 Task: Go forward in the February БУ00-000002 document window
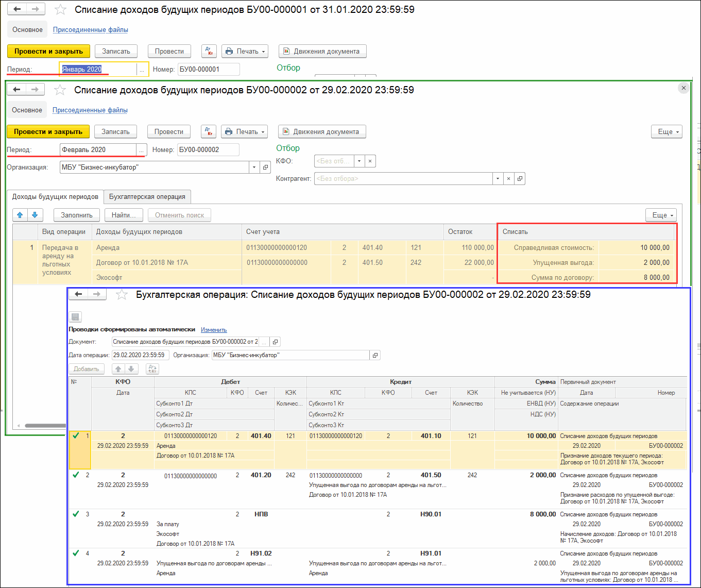35,90
